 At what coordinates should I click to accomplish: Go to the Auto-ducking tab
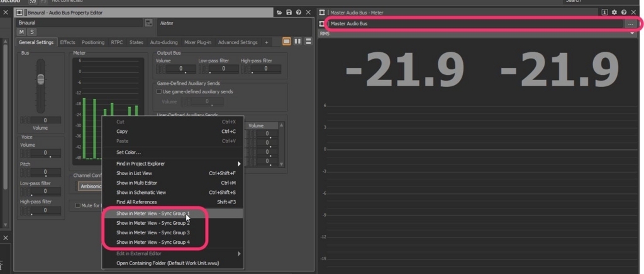tap(164, 42)
